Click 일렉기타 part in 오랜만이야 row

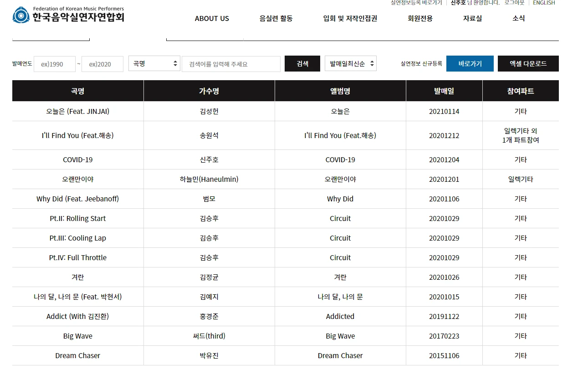click(521, 179)
